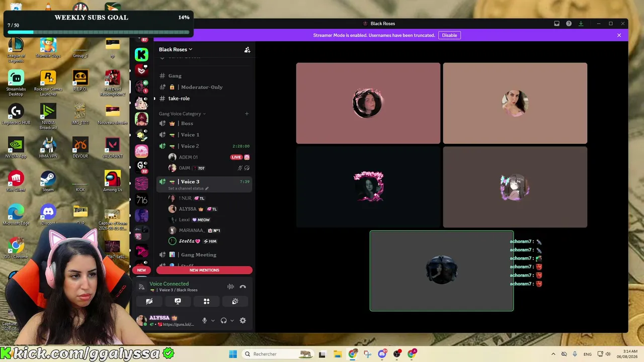Open the VALORANT desktop icon

113,148
